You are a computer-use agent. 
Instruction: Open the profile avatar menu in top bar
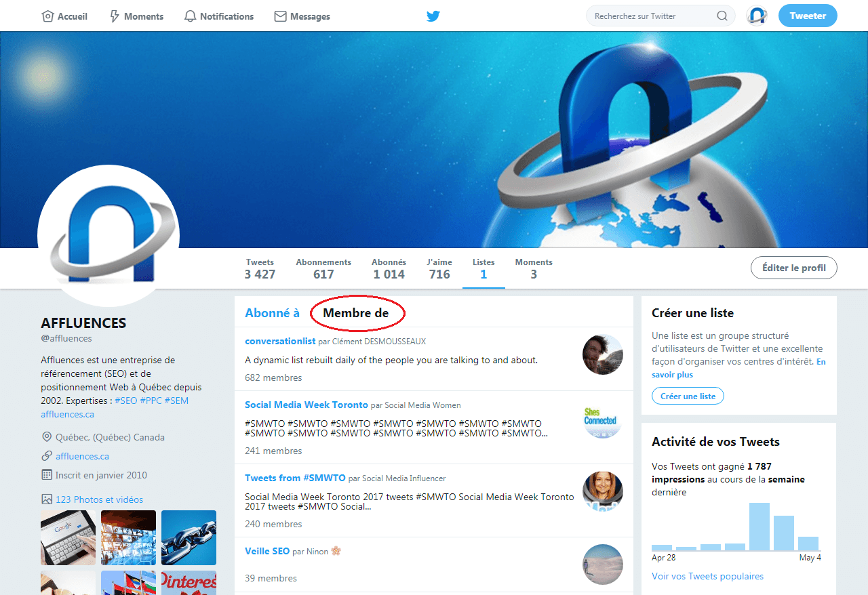(x=757, y=16)
